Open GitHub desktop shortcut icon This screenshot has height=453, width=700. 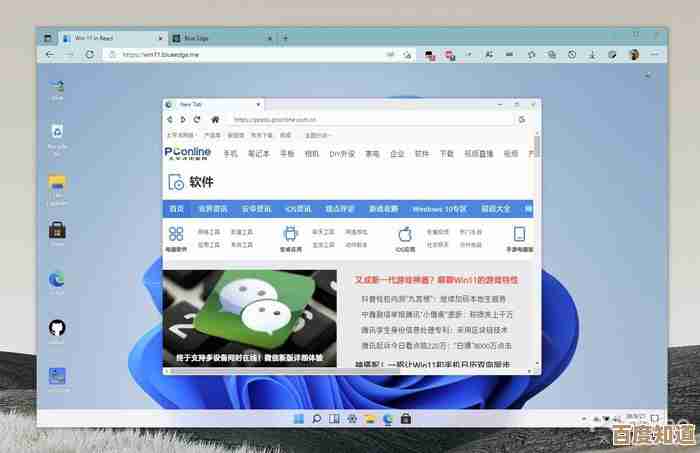[57, 328]
